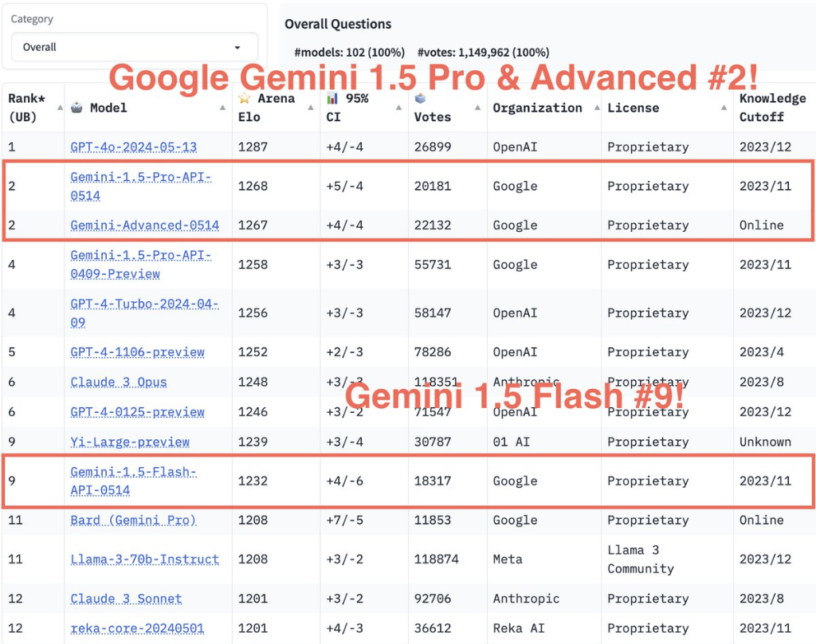Open the Bard (Gemini Pro) model link
816x644 pixels.
pos(132,520)
